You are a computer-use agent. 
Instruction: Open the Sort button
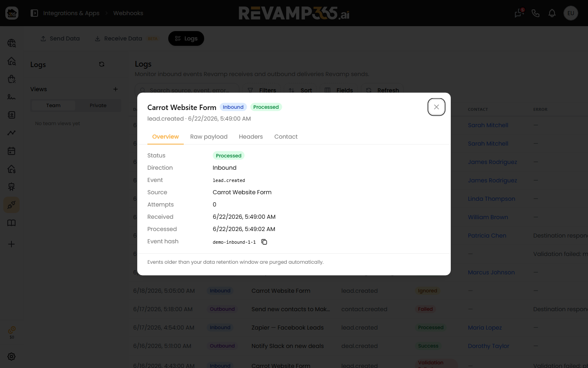pos(301,90)
